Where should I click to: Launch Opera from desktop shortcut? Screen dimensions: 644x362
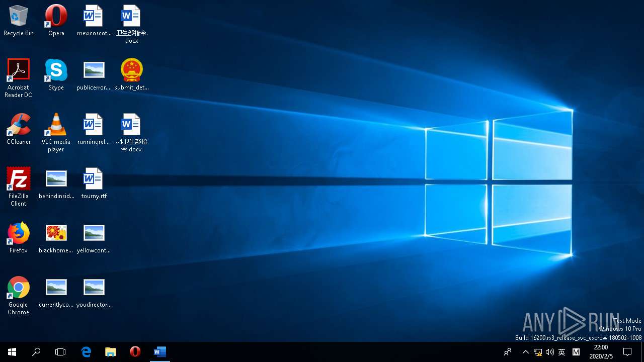56,21
